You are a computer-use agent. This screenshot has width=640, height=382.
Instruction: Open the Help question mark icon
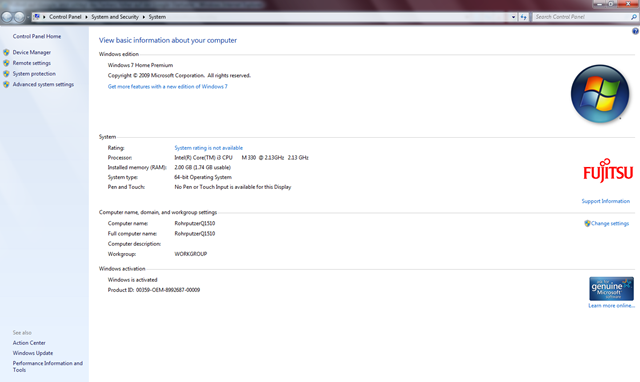(x=636, y=31)
